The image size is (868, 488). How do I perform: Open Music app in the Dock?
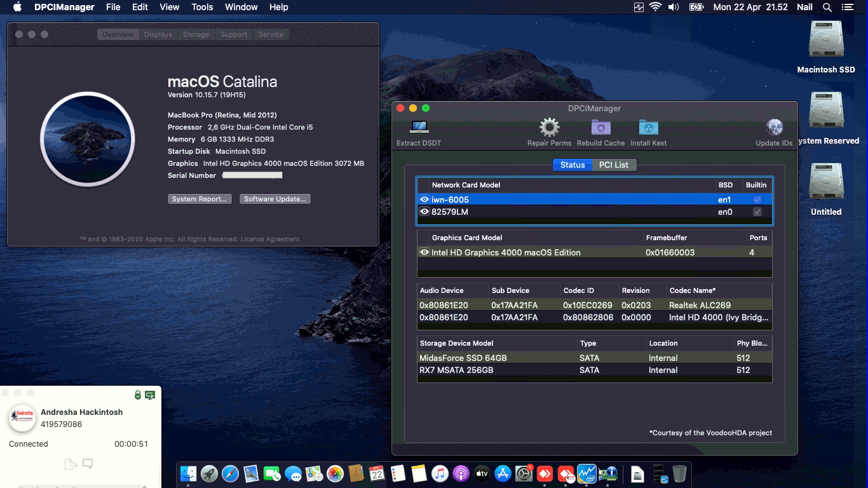[x=440, y=473]
